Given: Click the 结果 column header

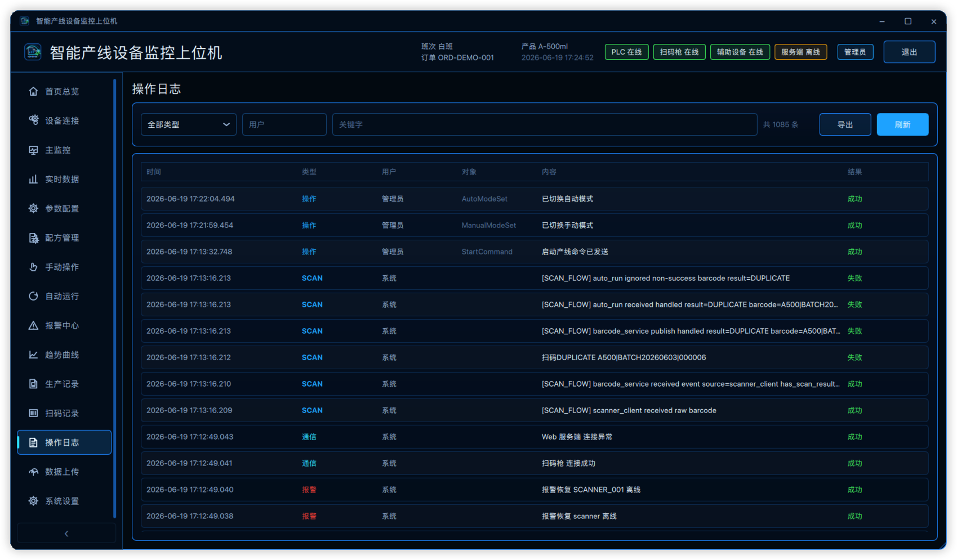Looking at the screenshot, I should [854, 172].
